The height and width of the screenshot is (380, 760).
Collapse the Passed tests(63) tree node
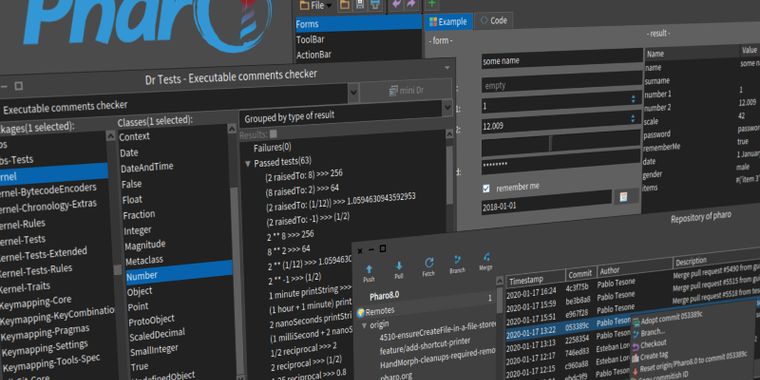tap(248, 164)
